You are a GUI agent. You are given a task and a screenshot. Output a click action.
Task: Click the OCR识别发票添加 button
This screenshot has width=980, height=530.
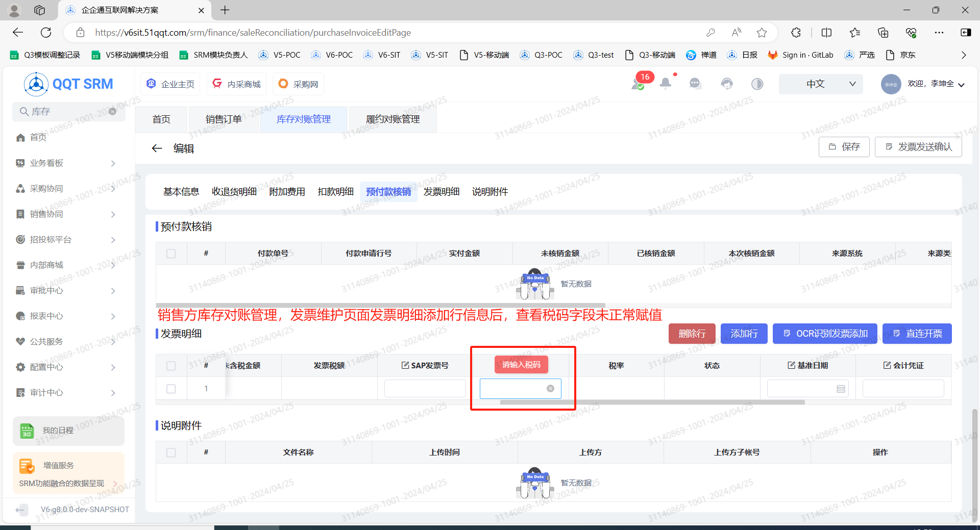coord(825,334)
